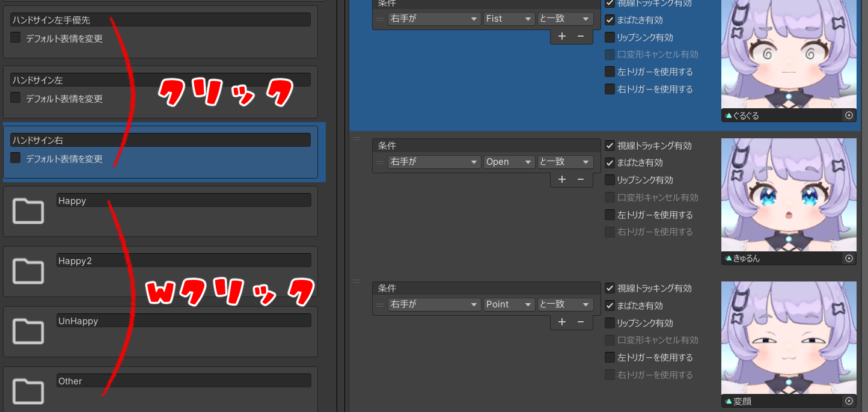Click the Happy2 folder name field
868x412 pixels.
[184, 260]
